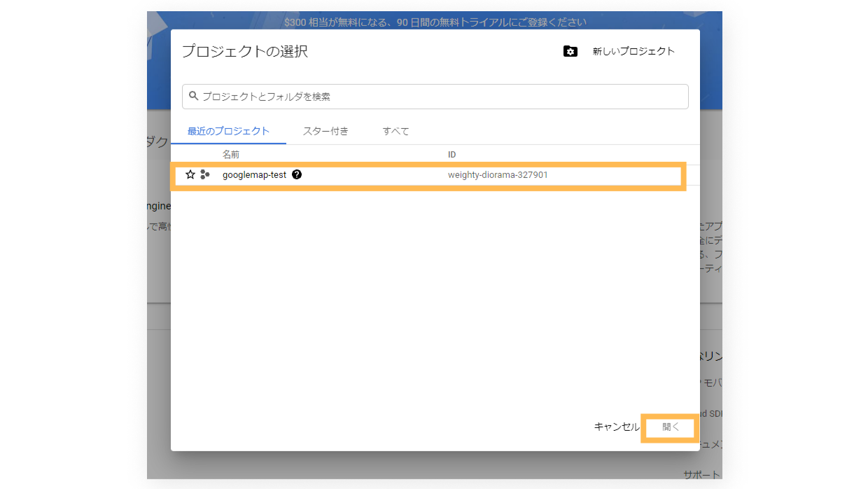Click the magnifier icon in search box
The width and height of the screenshot is (868, 489).
(x=193, y=96)
